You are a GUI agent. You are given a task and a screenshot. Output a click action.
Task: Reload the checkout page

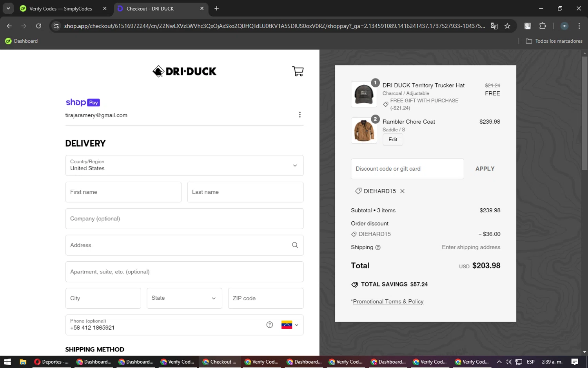pyautogui.click(x=38, y=26)
